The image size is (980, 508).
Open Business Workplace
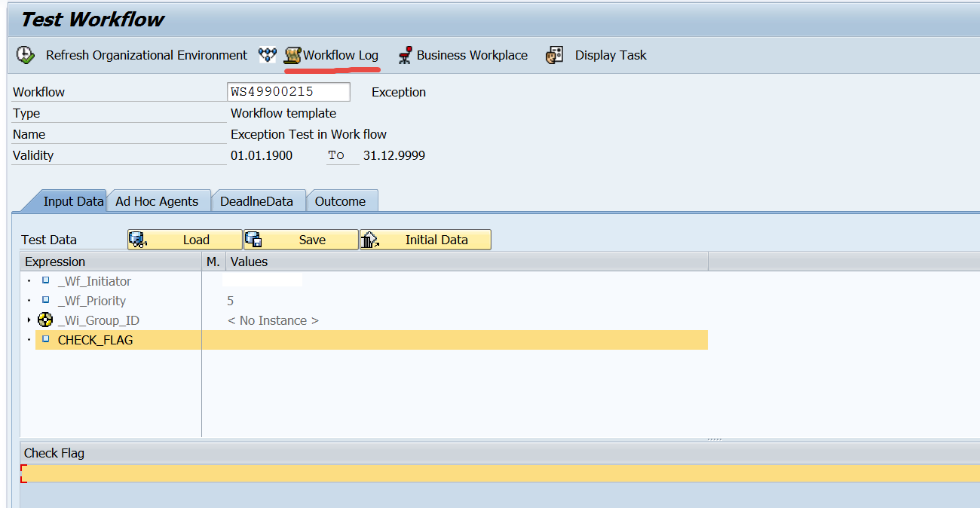coord(472,55)
